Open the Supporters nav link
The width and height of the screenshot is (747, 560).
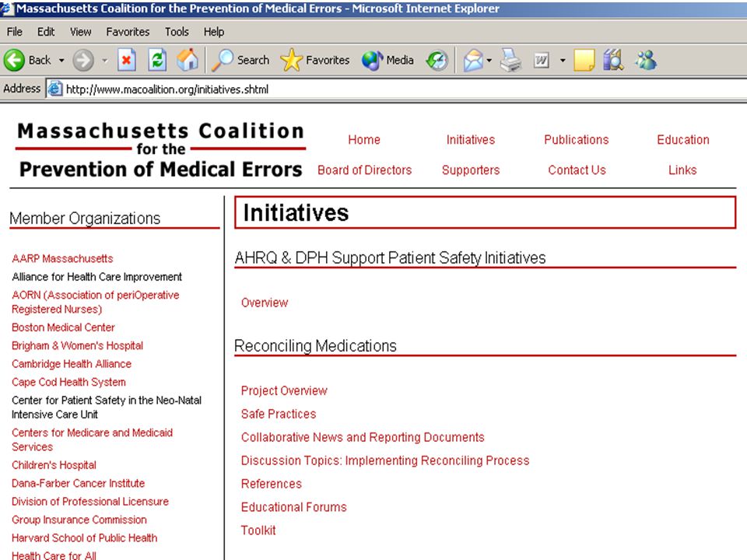(471, 170)
